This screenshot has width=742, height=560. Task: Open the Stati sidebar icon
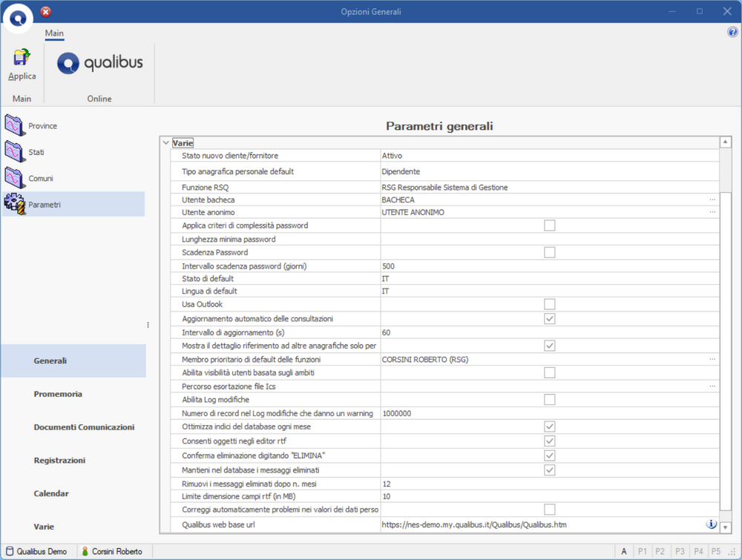pos(15,152)
